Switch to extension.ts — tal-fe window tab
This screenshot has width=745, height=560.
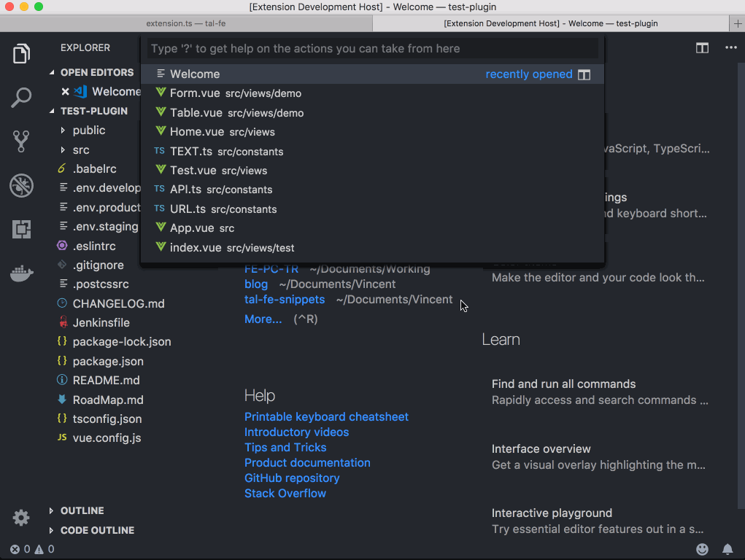[x=186, y=23]
